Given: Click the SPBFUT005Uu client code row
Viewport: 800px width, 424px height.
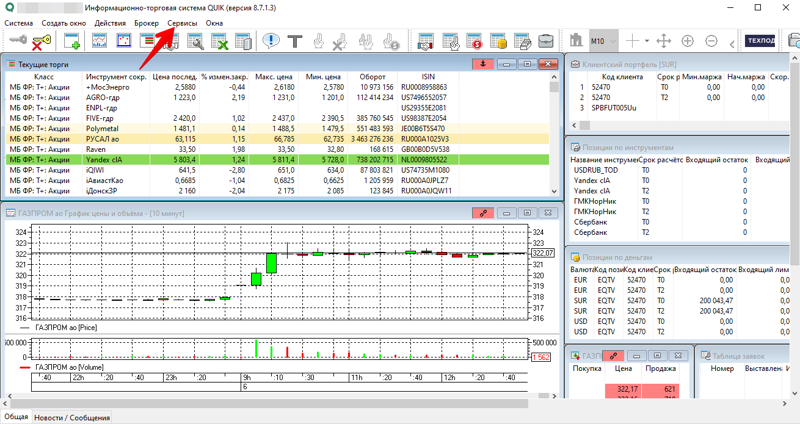Looking at the screenshot, I should [x=614, y=108].
